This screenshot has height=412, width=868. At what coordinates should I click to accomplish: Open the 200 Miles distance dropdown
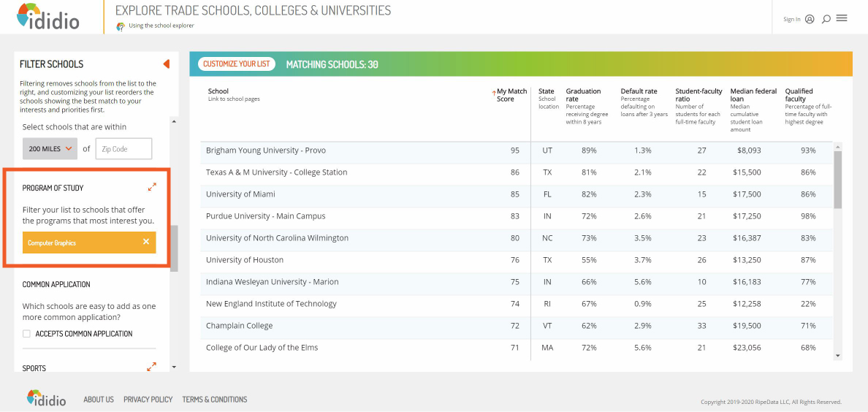coord(50,149)
